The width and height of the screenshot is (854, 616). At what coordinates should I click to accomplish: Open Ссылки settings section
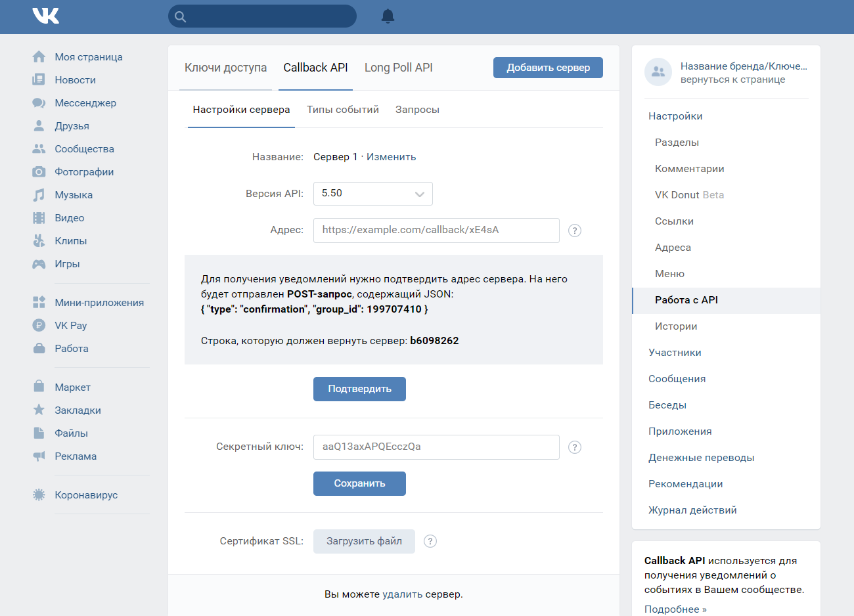point(726,221)
